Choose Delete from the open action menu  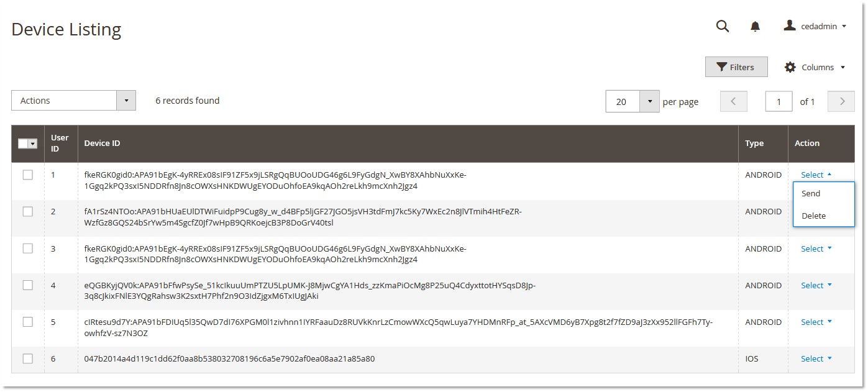813,216
